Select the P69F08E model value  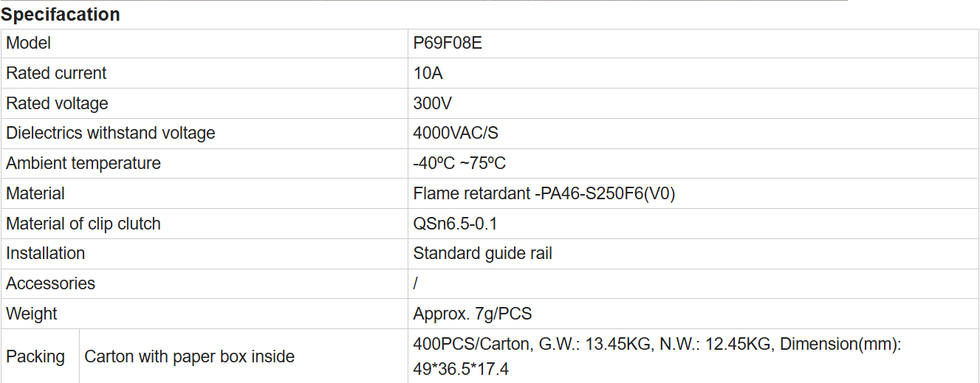448,44
